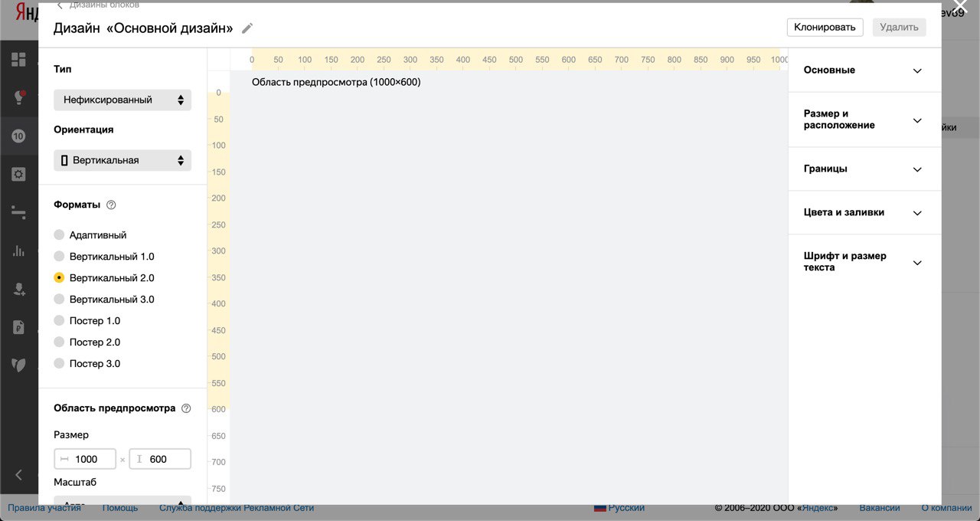Click the bar chart statistics sidebar icon

tap(18, 251)
